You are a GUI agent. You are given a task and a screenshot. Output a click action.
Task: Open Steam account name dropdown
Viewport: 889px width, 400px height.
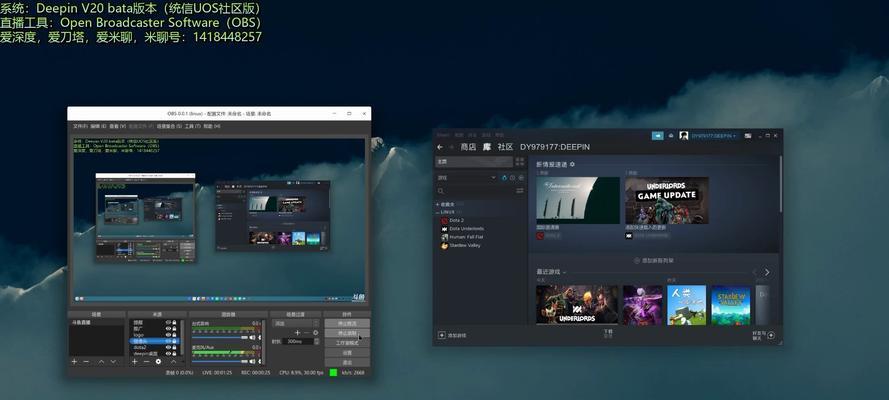(713, 136)
